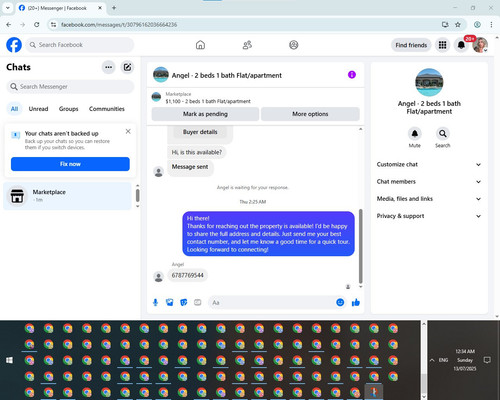Open the Marketplace chat row

tap(68, 196)
